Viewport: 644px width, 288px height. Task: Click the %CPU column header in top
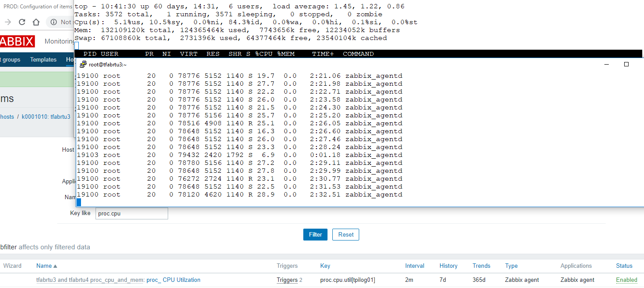coord(264,54)
